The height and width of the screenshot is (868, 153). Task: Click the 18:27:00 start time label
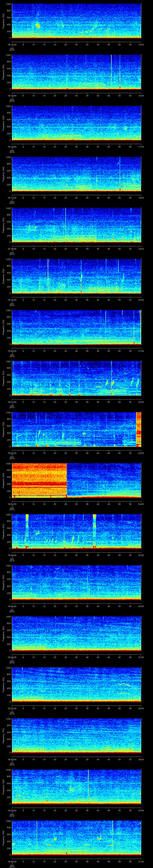click(12, 708)
